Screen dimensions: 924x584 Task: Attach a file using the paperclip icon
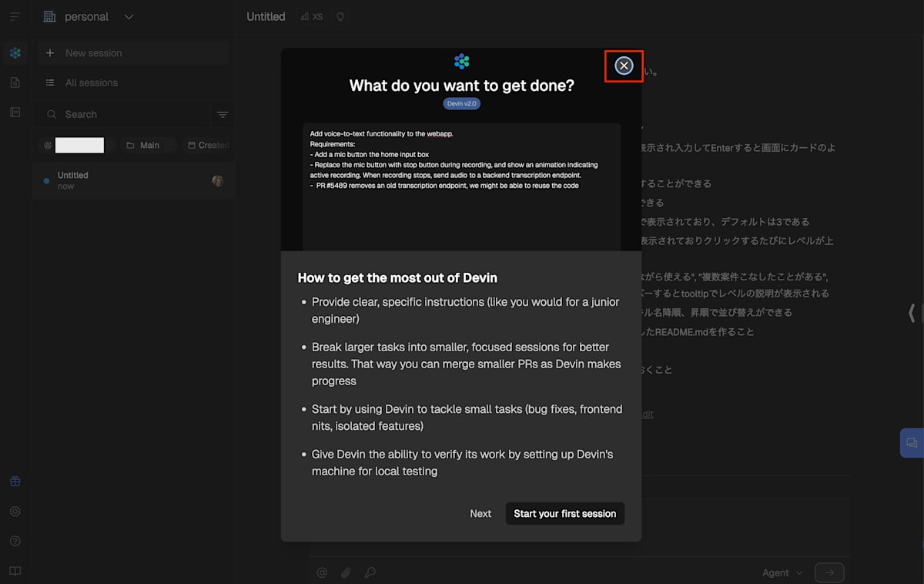tap(346, 572)
